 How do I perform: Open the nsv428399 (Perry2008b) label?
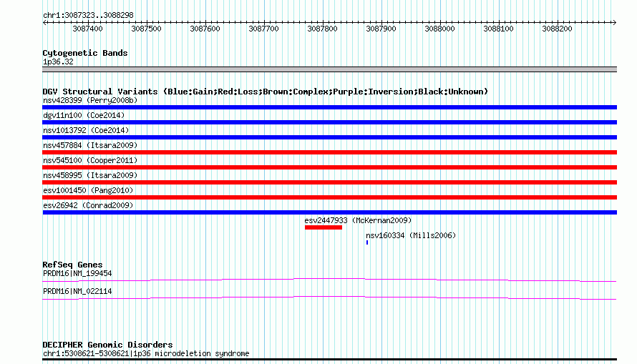coord(90,100)
